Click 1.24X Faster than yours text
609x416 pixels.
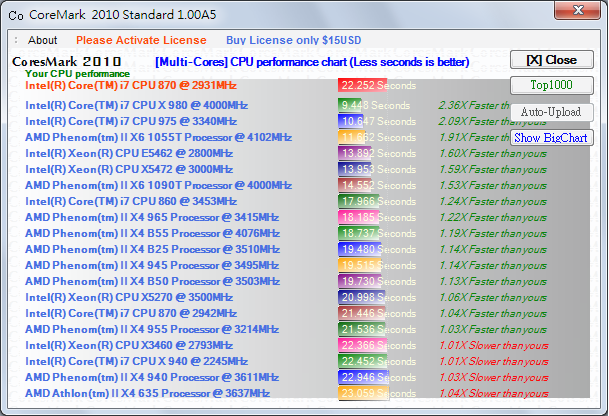[493, 202]
